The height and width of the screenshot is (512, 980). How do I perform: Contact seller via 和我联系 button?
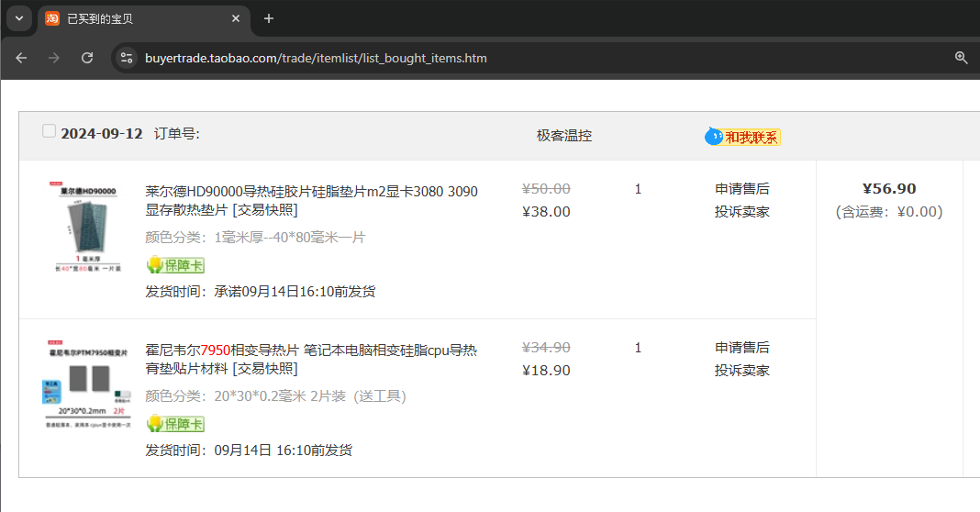coord(742,137)
